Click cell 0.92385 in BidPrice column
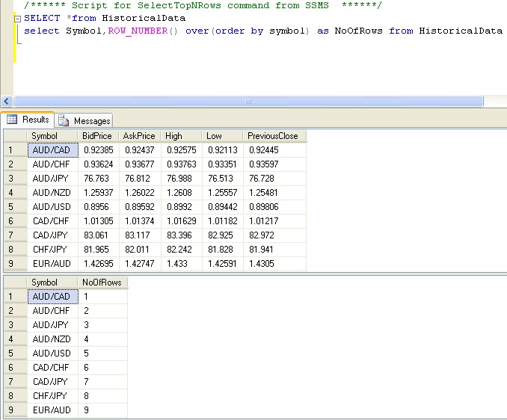This screenshot has width=507, height=420. 99,150
